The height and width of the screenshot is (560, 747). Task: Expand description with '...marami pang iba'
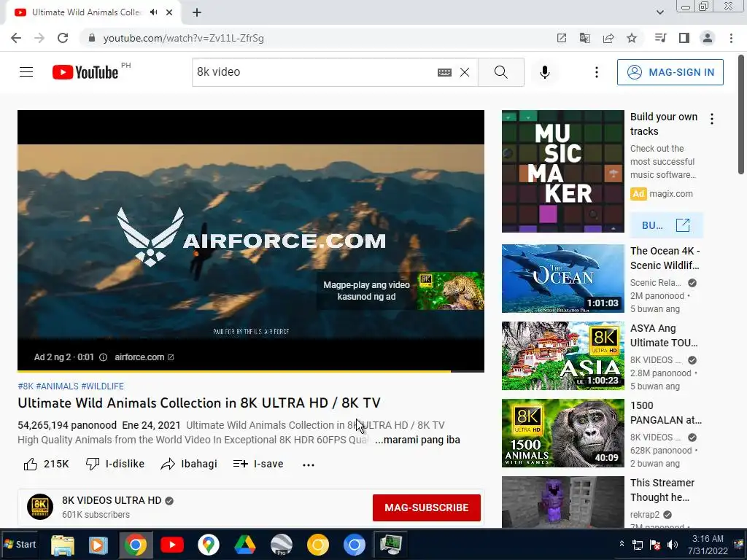417,440
